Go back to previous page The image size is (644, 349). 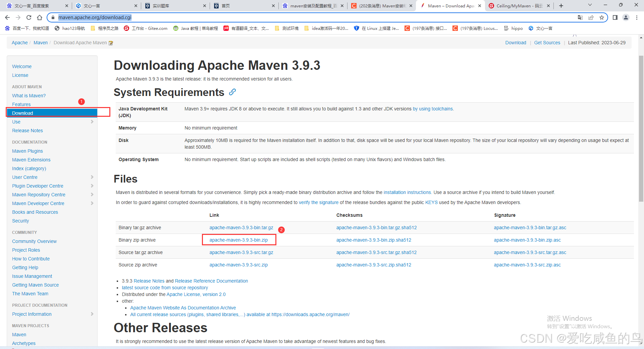tap(7, 17)
